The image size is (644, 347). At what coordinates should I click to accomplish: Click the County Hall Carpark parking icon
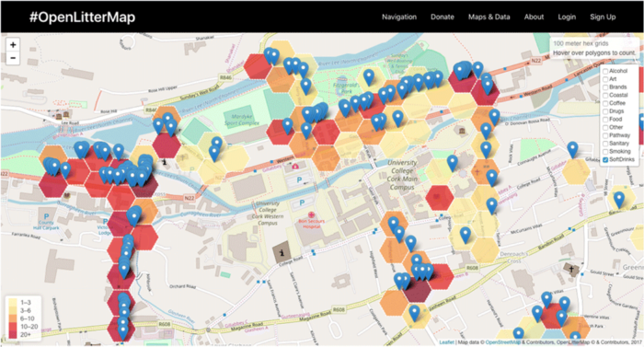(x=46, y=216)
